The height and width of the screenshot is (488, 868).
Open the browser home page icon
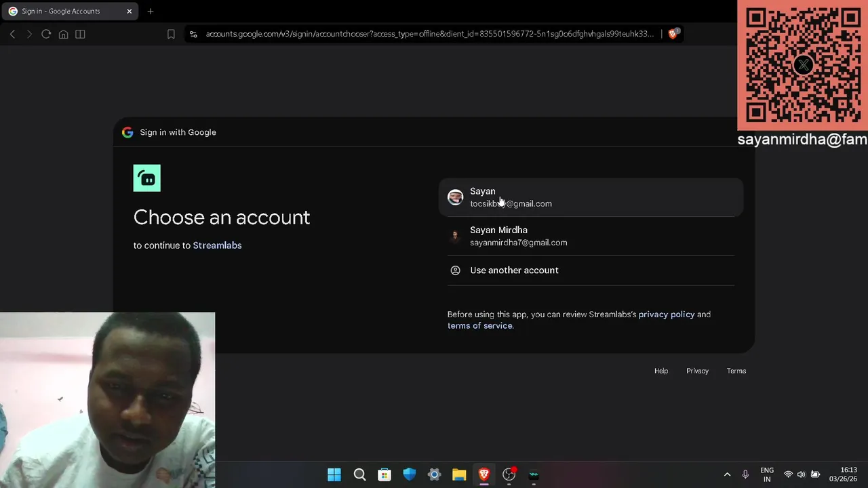tap(63, 34)
